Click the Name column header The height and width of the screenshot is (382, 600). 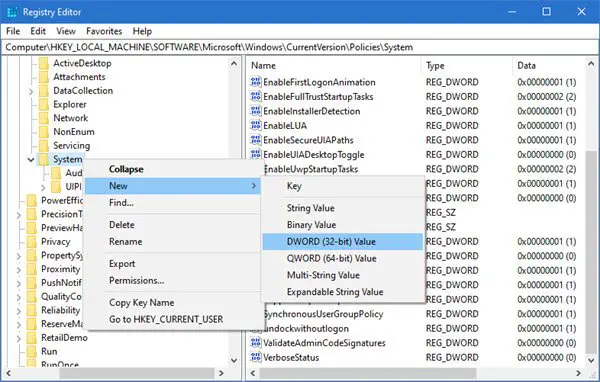(x=334, y=66)
